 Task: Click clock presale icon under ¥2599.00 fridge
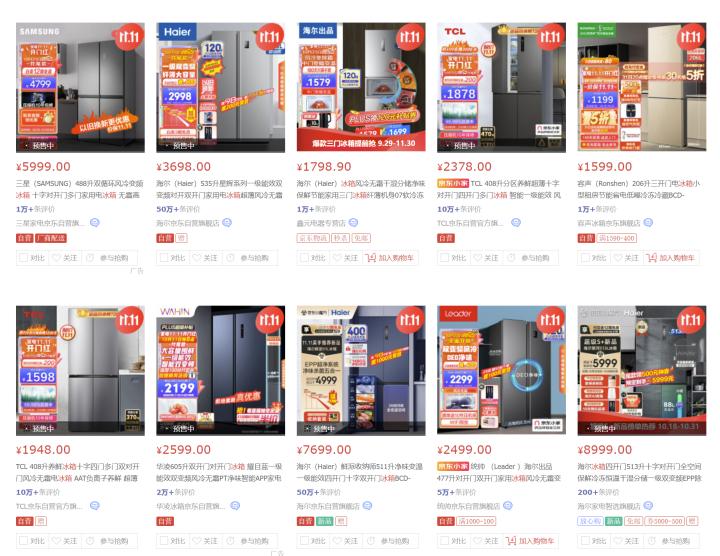click(x=231, y=541)
